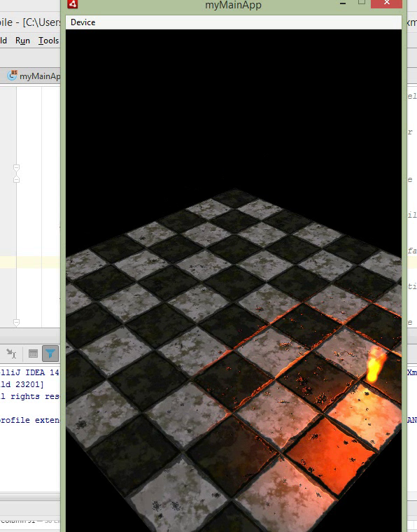Click console line 'ld 23201]'
Image resolution: width=417 pixels, height=532 pixels.
point(22,384)
